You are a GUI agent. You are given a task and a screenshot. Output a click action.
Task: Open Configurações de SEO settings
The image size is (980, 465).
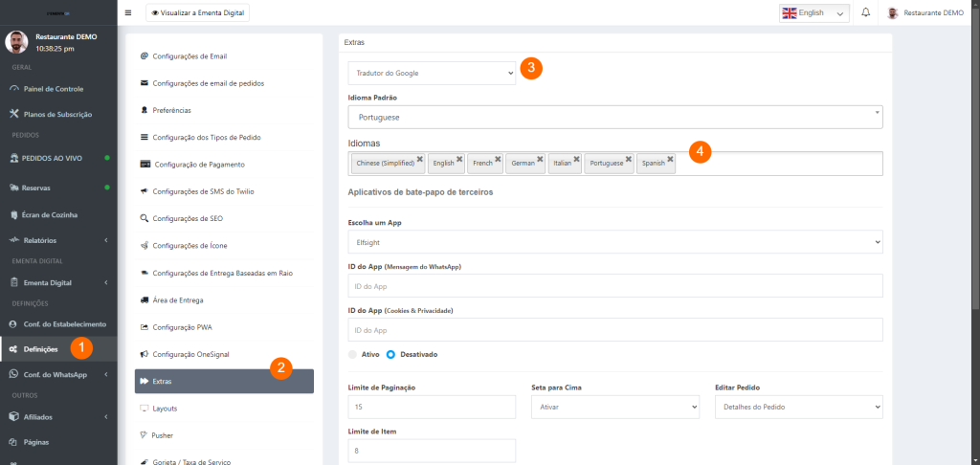point(189,218)
